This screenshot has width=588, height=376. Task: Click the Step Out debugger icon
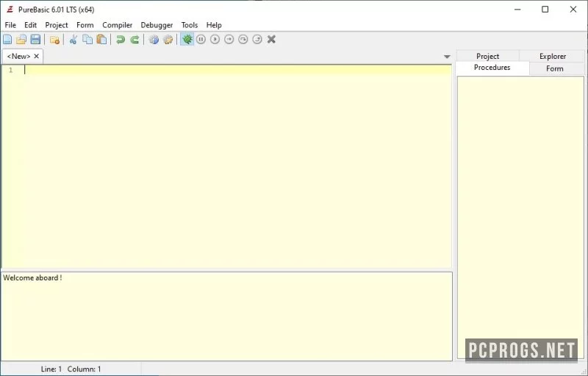257,39
